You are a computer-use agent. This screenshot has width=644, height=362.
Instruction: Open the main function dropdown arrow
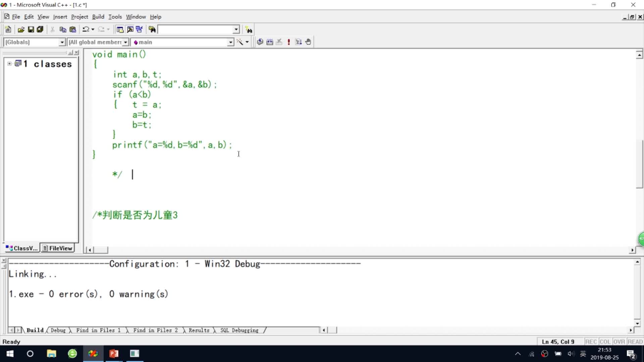(x=230, y=42)
